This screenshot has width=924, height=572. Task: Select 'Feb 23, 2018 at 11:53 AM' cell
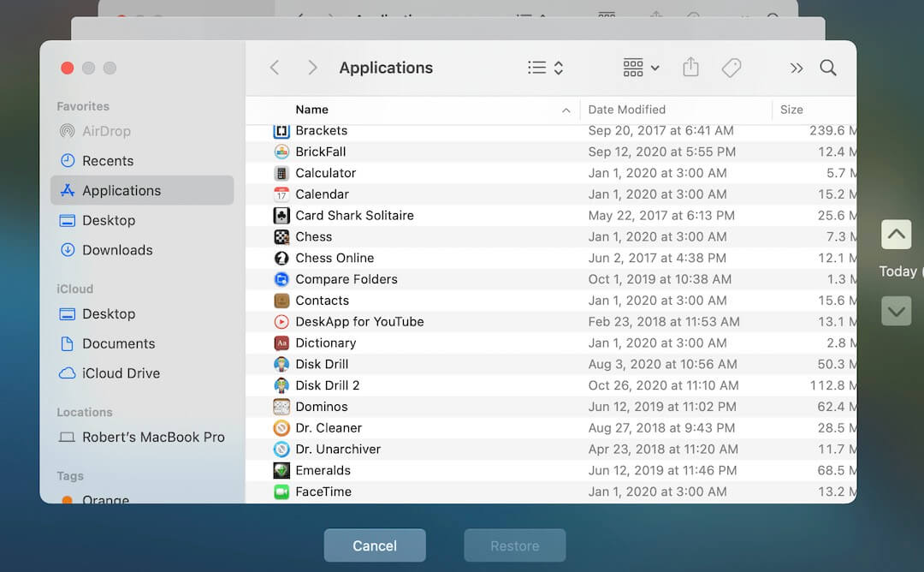point(664,322)
